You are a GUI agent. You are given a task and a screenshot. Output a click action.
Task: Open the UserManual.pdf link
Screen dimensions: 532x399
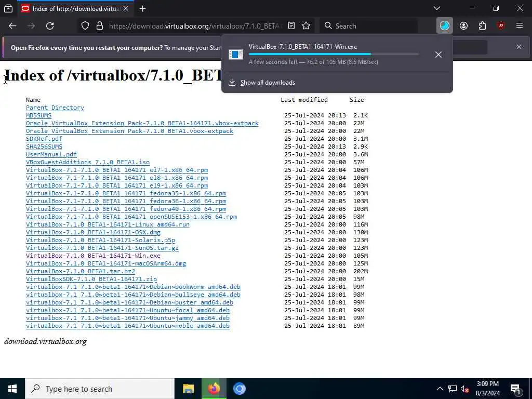51,154
